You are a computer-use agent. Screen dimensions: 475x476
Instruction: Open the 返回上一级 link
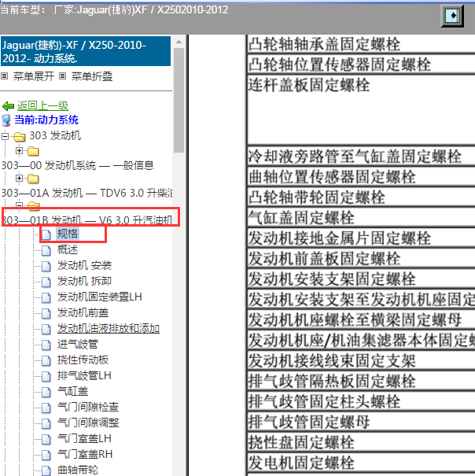42,105
